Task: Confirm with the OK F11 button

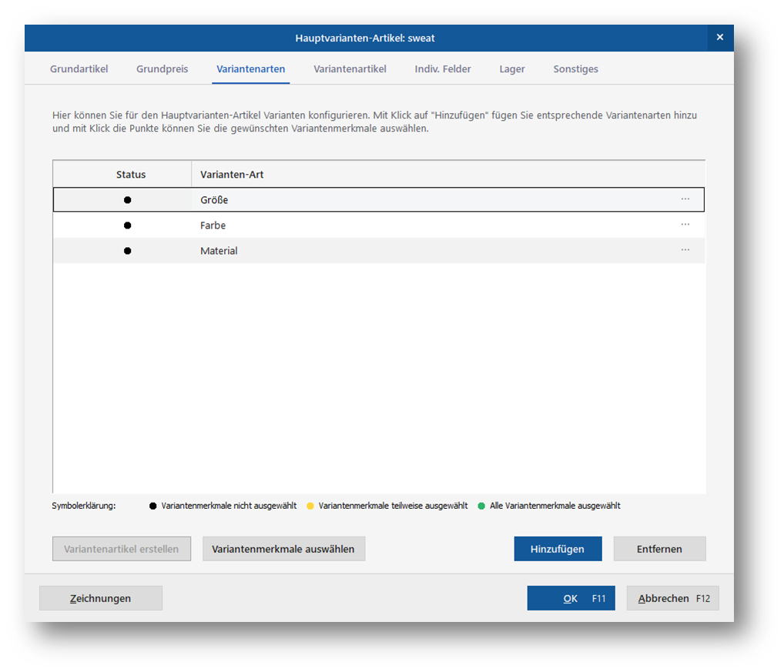Action: pyautogui.click(x=571, y=598)
